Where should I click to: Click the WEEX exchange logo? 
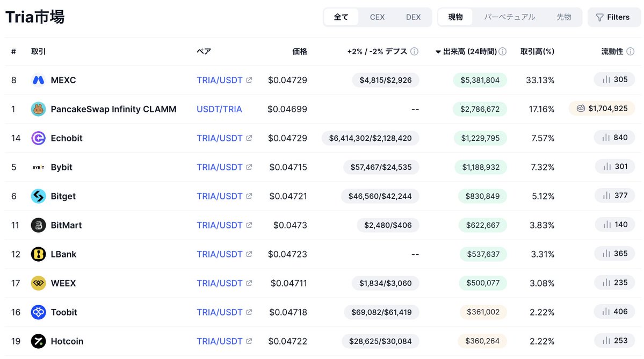(x=38, y=283)
